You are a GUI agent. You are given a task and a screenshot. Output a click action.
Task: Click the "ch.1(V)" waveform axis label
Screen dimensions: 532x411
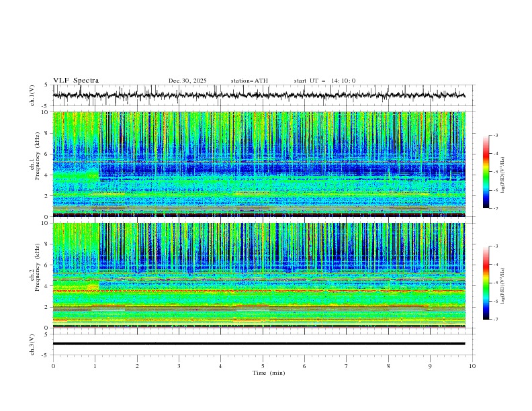pos(32,95)
